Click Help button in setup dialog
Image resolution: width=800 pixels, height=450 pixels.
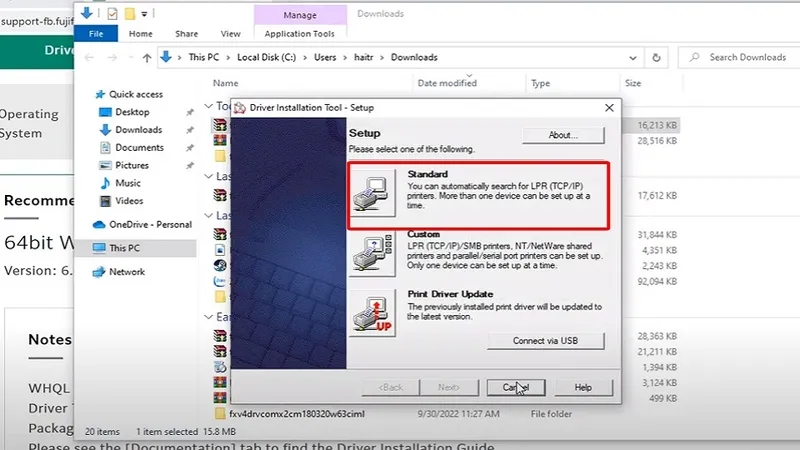[583, 387]
